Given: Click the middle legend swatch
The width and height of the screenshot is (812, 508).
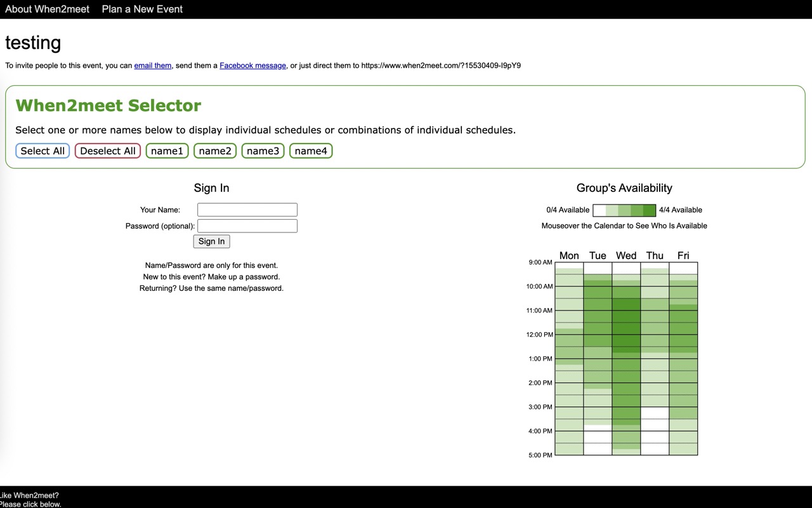Looking at the screenshot, I should click(x=624, y=210).
